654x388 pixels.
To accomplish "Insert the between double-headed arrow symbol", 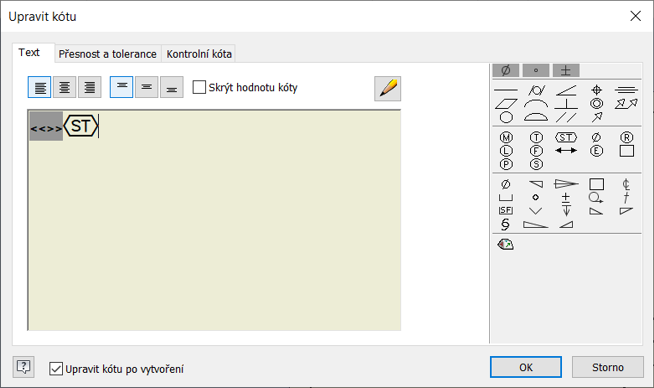I will (566, 151).
